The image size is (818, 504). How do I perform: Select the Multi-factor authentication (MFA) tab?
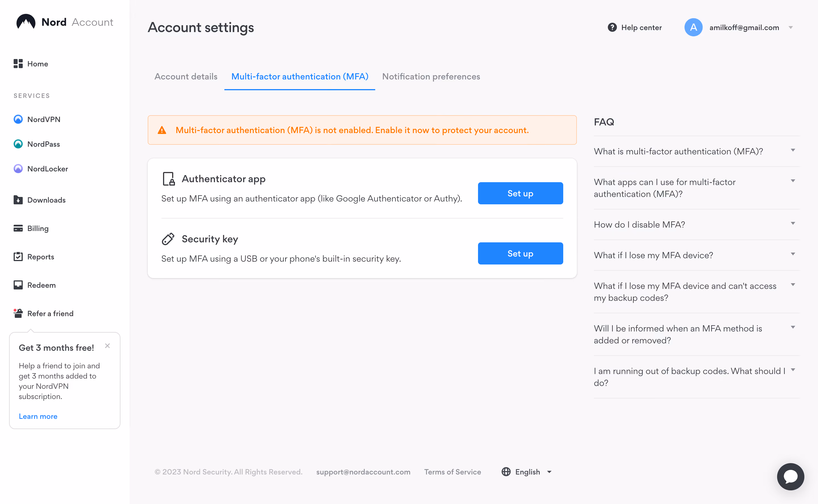pyautogui.click(x=300, y=77)
